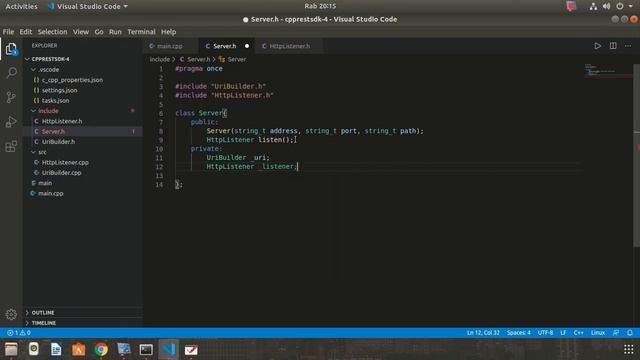
Task: Open the Run and Debug view
Action: click(11, 122)
